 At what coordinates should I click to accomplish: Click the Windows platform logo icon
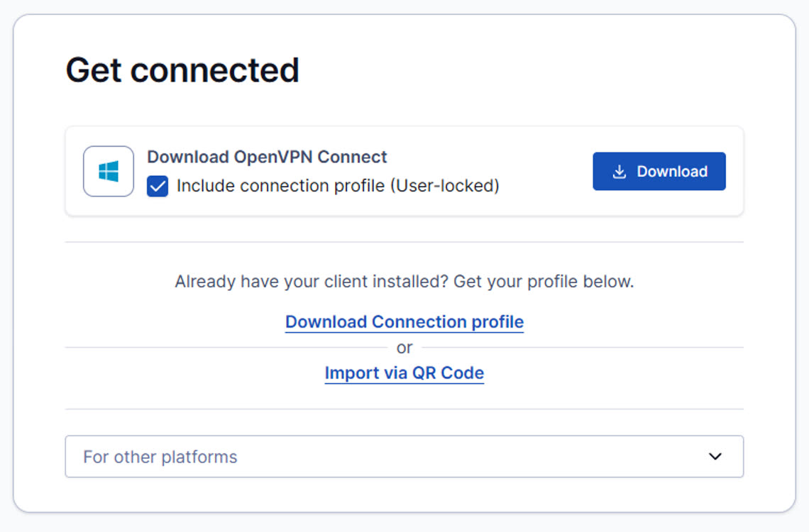coord(109,171)
